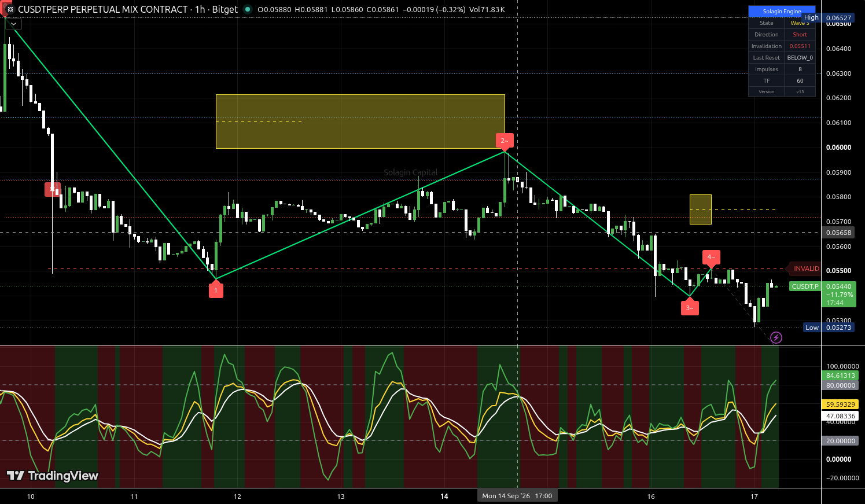Select the small yellow target zone box
865x504 pixels.
coord(700,209)
